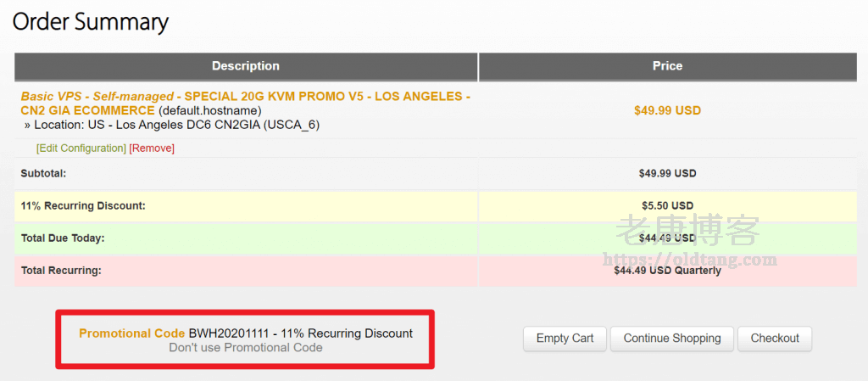Click the Order Summary heading
This screenshot has height=381, width=868.
click(90, 22)
